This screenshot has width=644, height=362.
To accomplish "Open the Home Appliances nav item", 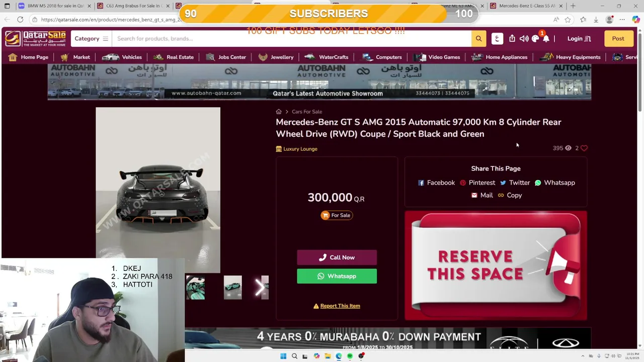I will 500,57.
